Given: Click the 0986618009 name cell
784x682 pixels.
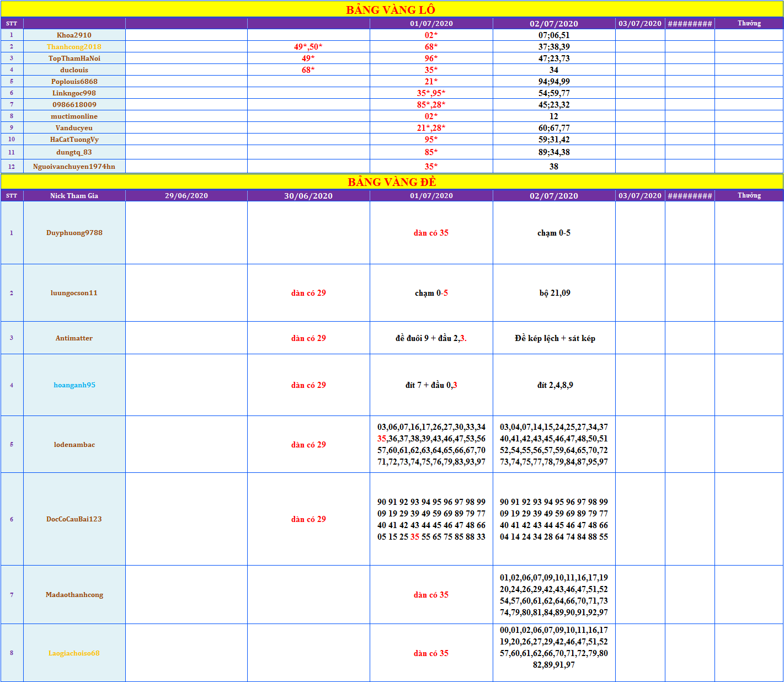Looking at the screenshot, I should click(x=74, y=104).
